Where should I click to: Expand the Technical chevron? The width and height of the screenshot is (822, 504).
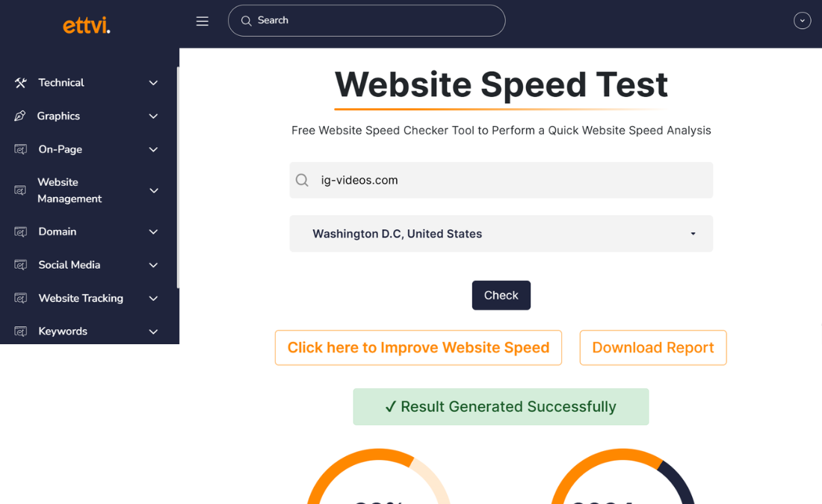[153, 83]
